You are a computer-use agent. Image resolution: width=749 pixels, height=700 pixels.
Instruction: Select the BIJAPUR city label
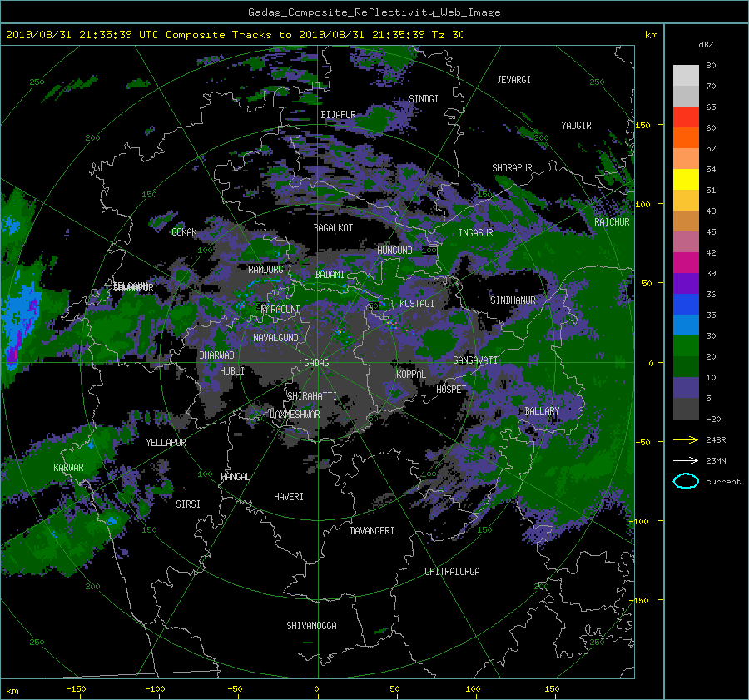coord(338,115)
